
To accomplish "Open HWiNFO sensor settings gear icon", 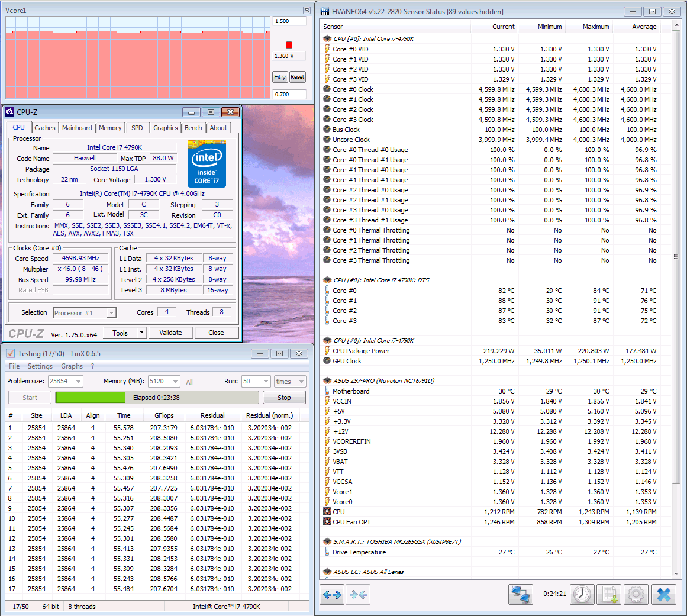I will [x=636, y=595].
